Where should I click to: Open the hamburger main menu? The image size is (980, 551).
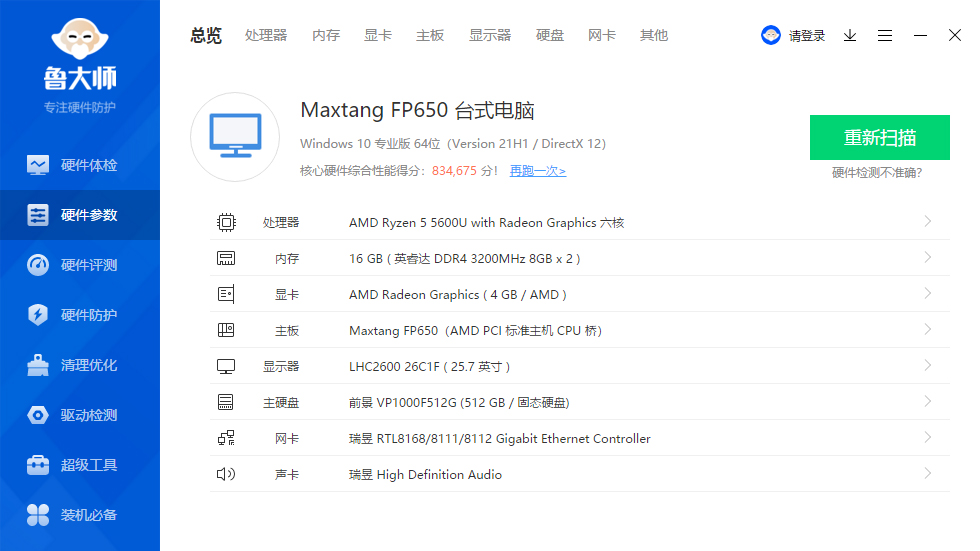pos(885,36)
